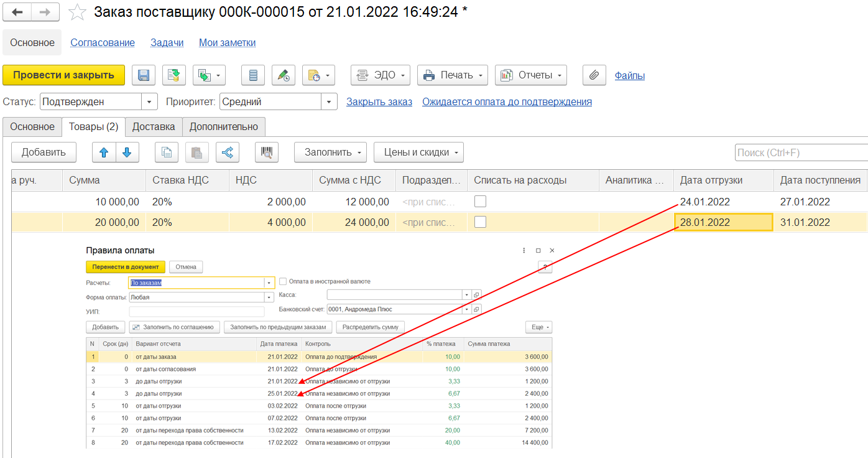This screenshot has height=458, width=868.
Task: Tick expense write-off checkbox in first row
Action: (480, 202)
